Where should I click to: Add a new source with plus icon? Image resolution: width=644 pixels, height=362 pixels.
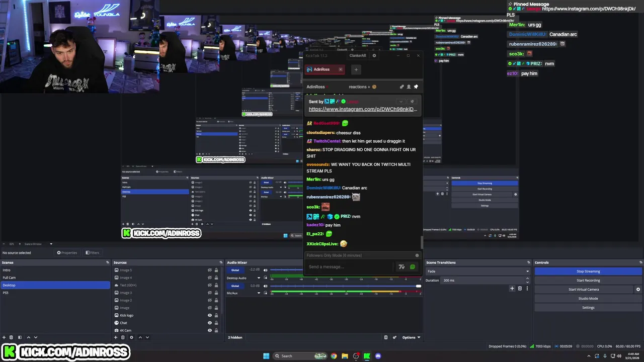pyautogui.click(x=116, y=337)
